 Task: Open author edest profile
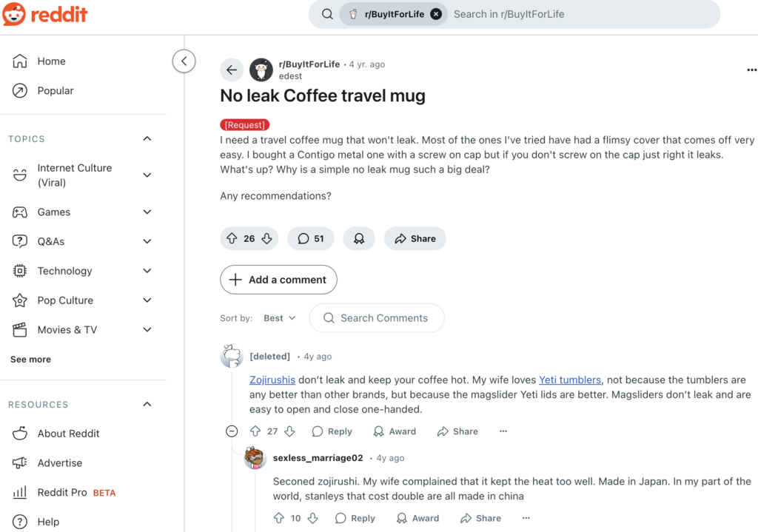coord(290,76)
